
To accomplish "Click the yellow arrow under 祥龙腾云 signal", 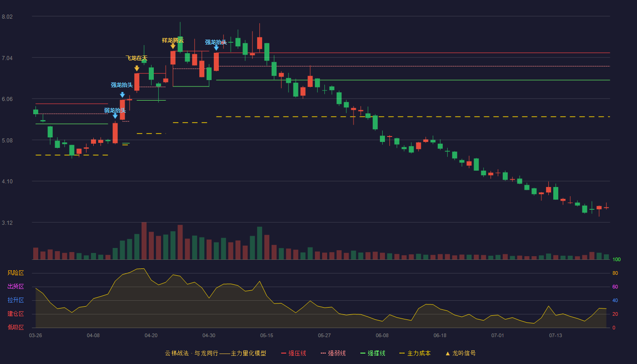I will click(x=173, y=46).
